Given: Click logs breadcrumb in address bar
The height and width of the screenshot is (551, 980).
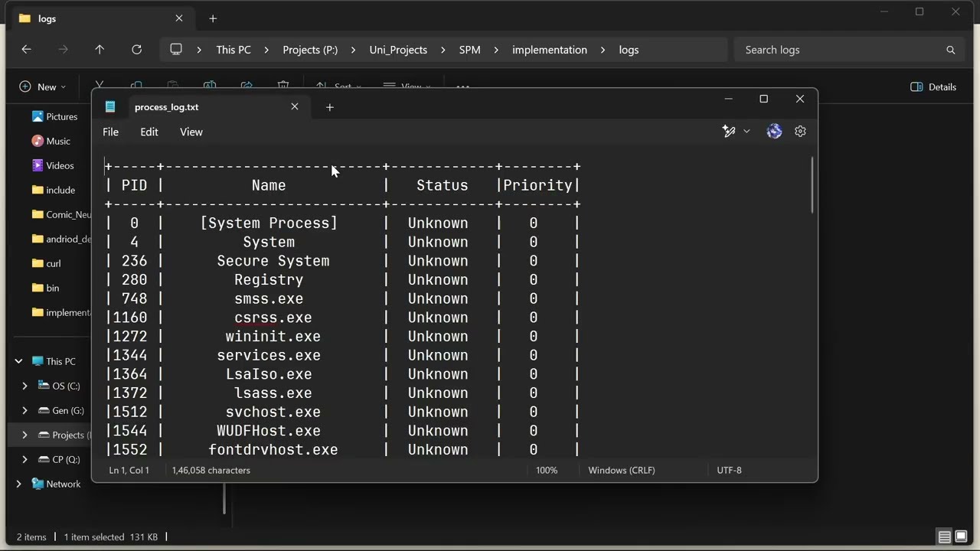Looking at the screenshot, I should coord(629,50).
